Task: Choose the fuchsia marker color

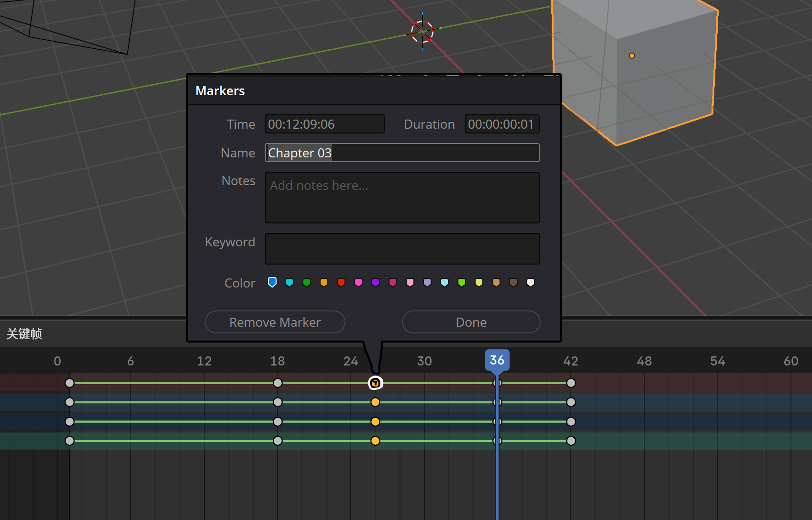Action: [x=393, y=282]
